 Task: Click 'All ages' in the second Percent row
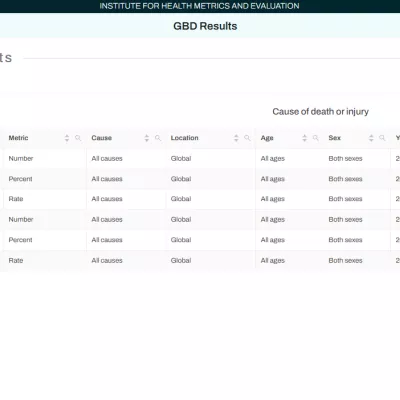273,240
